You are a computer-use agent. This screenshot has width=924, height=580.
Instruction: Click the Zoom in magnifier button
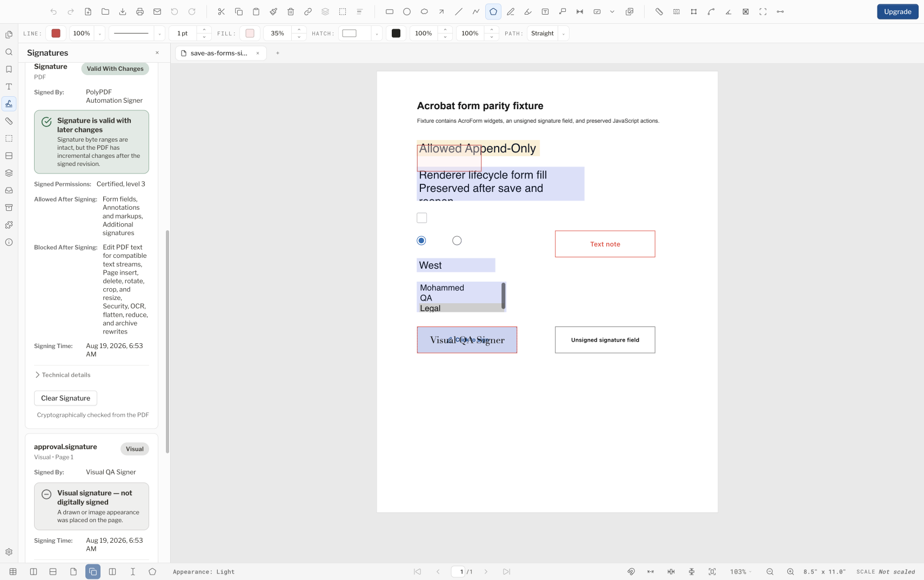click(x=790, y=571)
